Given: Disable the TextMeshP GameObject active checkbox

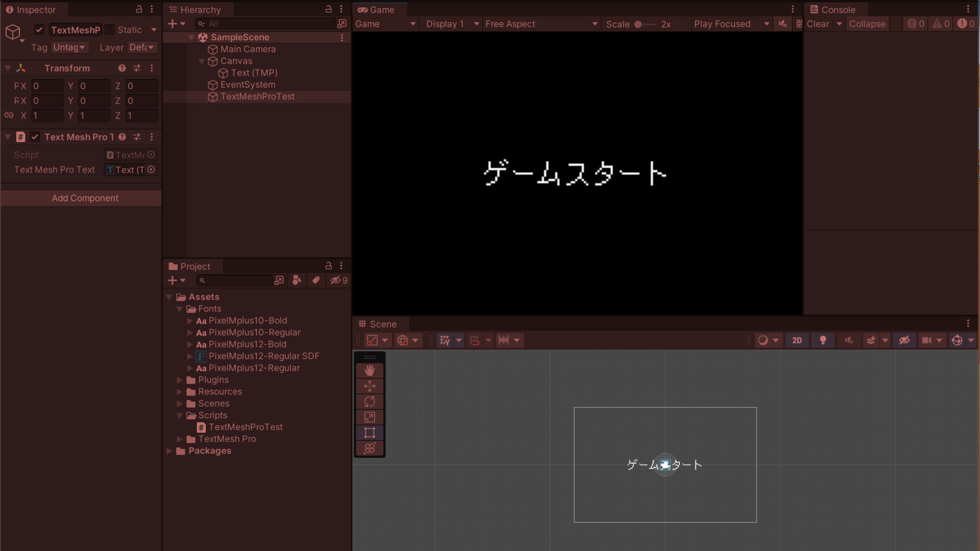Looking at the screenshot, I should [x=39, y=30].
